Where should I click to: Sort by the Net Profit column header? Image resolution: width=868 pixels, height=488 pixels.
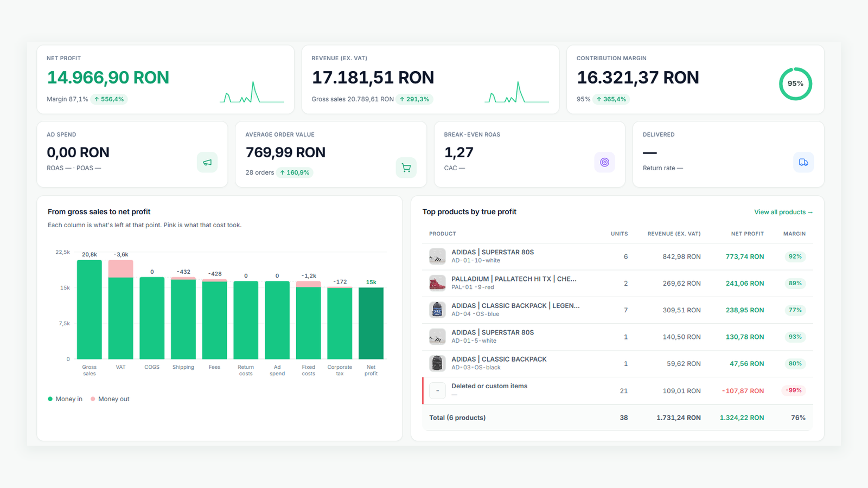coord(747,234)
